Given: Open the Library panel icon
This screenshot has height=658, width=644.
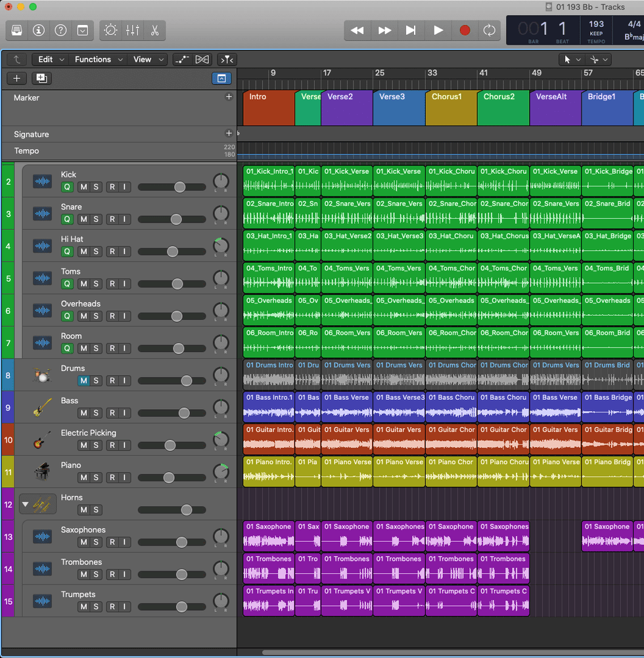Looking at the screenshot, I should [x=17, y=30].
